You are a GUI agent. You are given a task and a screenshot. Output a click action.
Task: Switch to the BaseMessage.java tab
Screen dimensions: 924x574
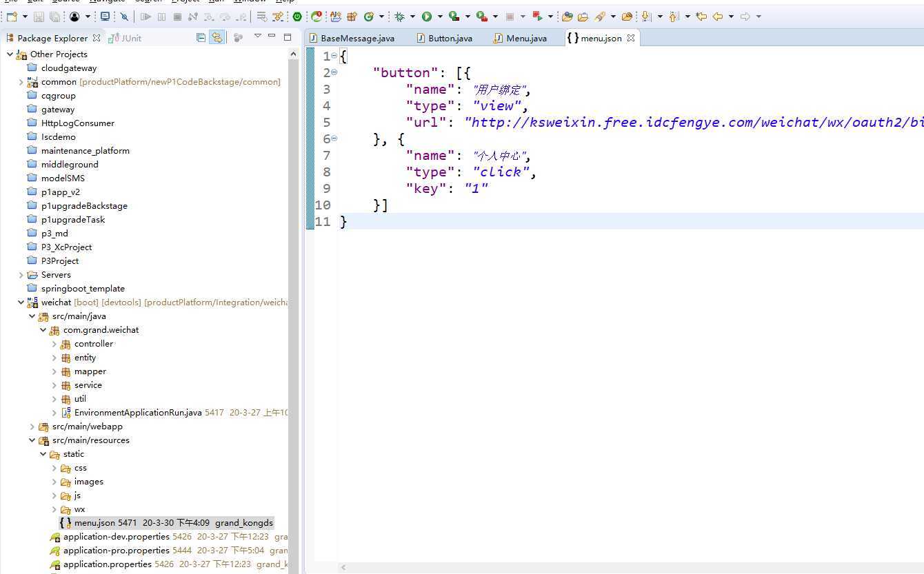[x=352, y=39]
